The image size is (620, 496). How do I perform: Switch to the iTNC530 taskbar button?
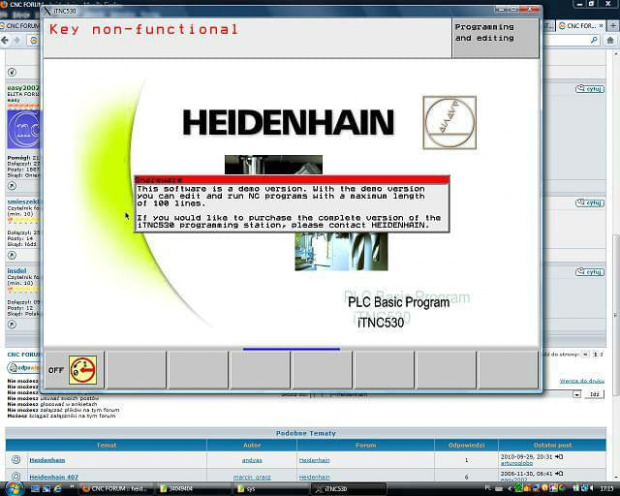350,488
